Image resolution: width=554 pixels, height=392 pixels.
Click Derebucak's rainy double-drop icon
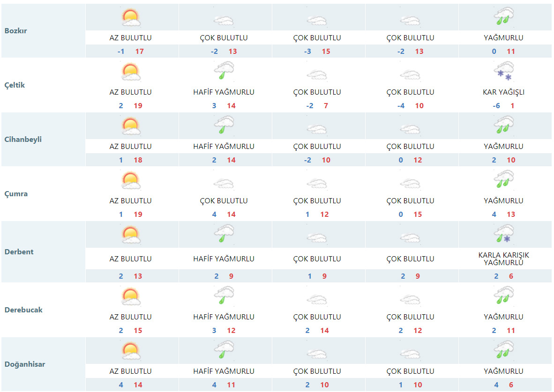[x=503, y=296]
